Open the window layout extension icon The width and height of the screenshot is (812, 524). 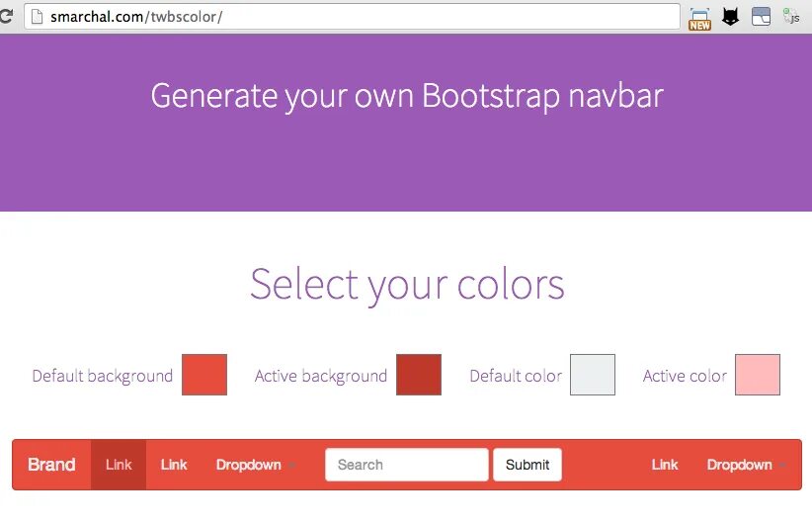click(x=761, y=17)
